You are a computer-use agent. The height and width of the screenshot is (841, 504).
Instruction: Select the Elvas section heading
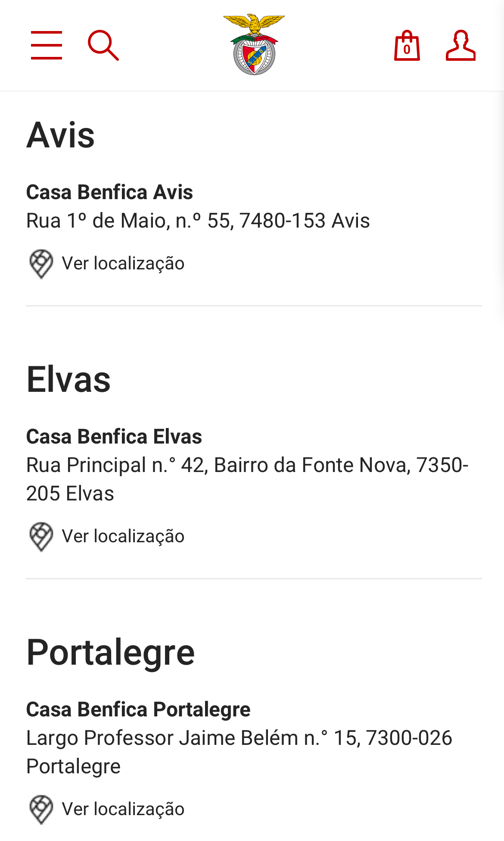68,380
